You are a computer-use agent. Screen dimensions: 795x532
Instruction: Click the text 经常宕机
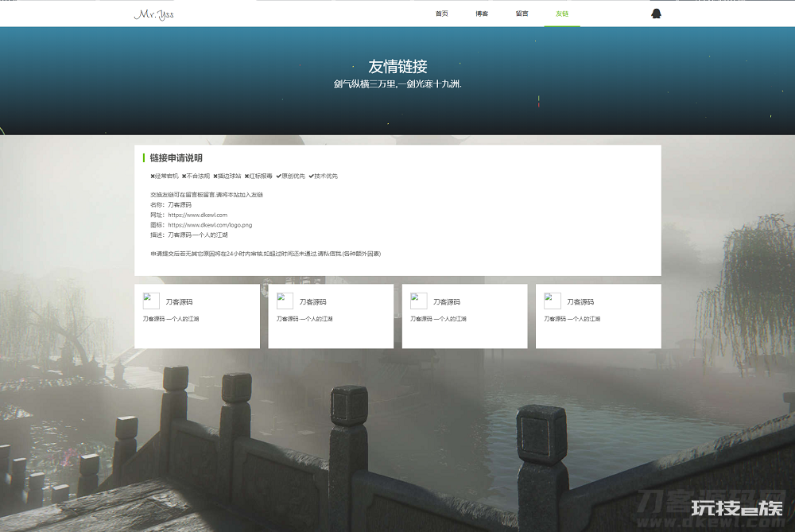[x=166, y=177]
